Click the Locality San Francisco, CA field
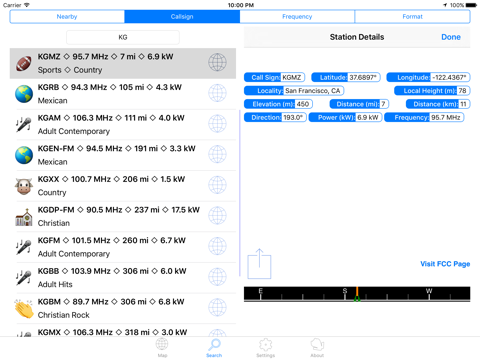The width and height of the screenshot is (480, 360). click(x=294, y=91)
